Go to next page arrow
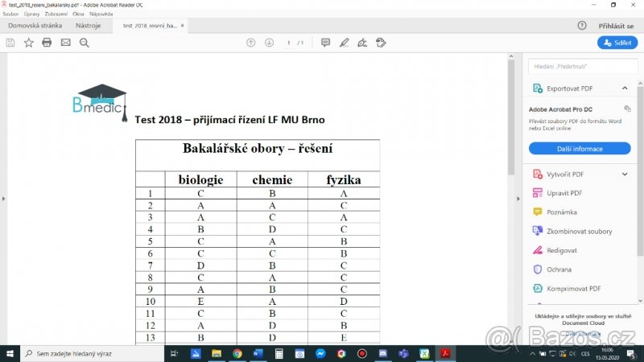Screen dimensions: 644x362 [x=269, y=43]
